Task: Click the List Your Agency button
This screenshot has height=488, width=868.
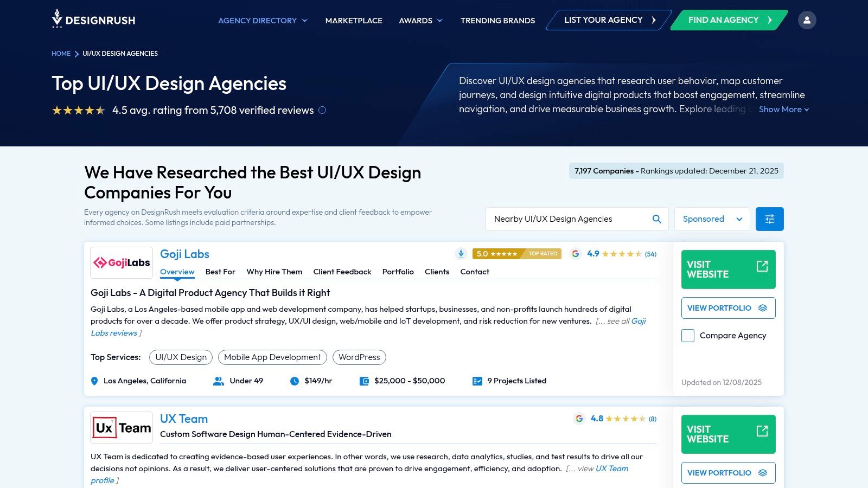Action: pos(609,20)
